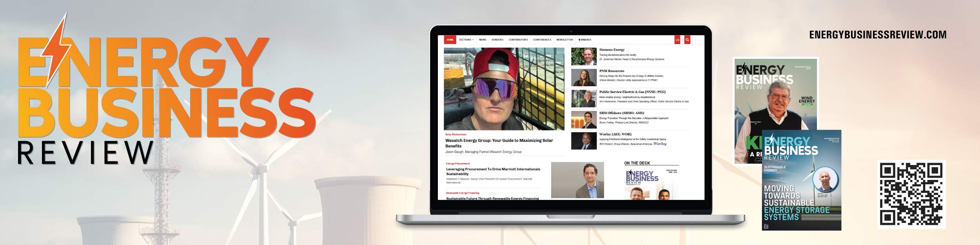Click 'Dr. Johannes Merkel' byline text
Image resolution: width=980 pixels, height=245 pixels.
click(x=632, y=59)
